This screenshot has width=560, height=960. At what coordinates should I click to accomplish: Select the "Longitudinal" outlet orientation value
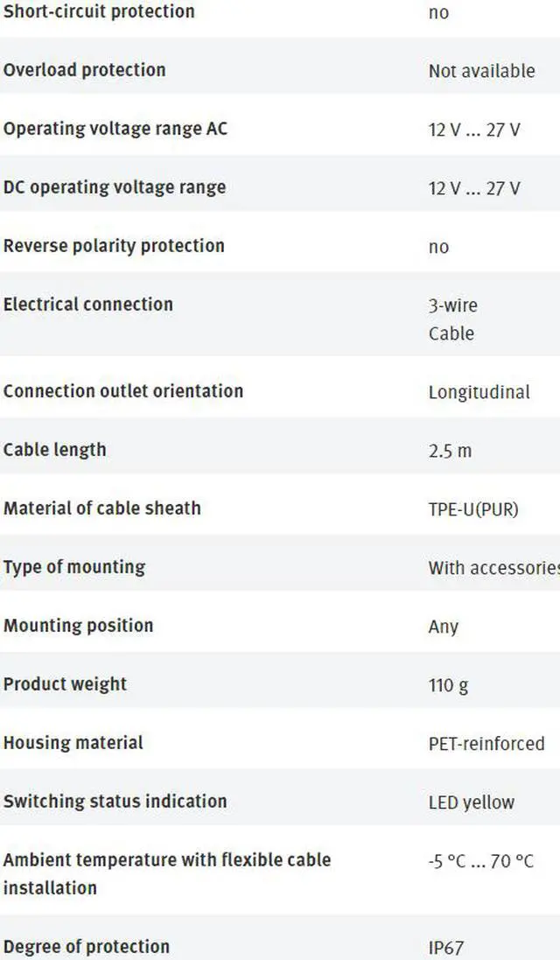(479, 392)
